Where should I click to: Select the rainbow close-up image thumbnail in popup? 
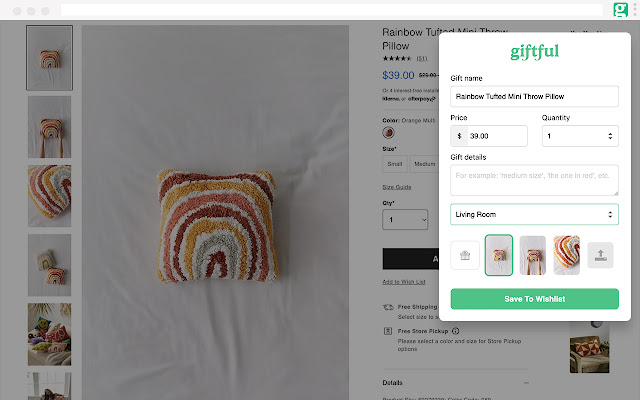click(566, 255)
